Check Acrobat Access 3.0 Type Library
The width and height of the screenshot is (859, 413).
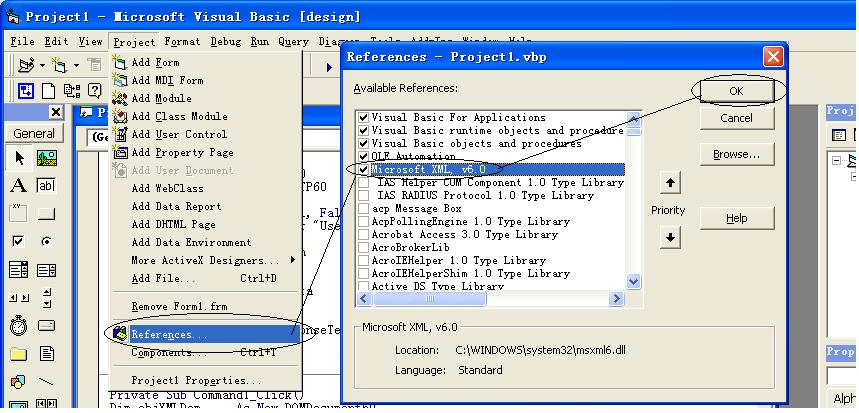(363, 234)
